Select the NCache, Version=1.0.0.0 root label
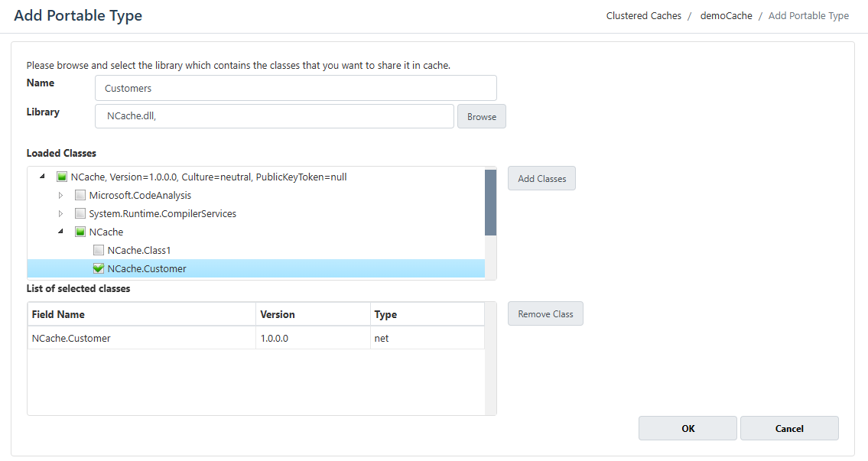This screenshot has height=461, width=868. click(x=209, y=177)
